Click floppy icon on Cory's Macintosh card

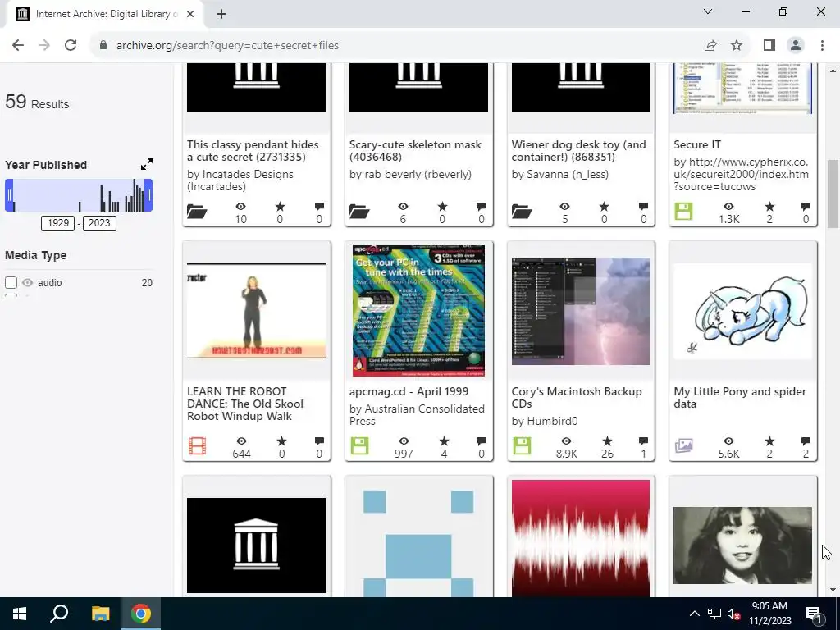pos(522,445)
